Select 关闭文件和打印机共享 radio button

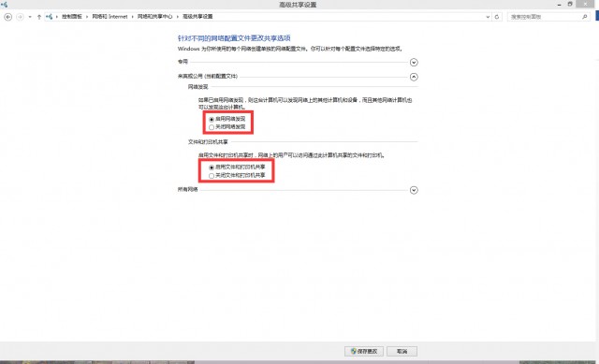coord(212,176)
